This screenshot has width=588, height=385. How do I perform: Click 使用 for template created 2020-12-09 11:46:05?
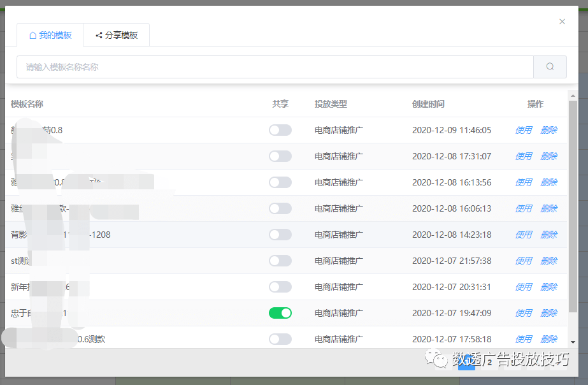click(x=523, y=130)
